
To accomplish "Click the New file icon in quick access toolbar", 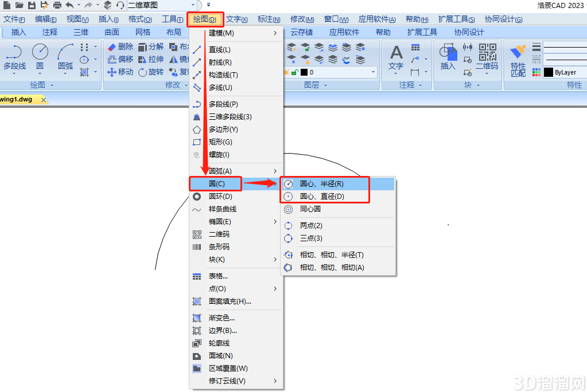I will pos(6,5).
